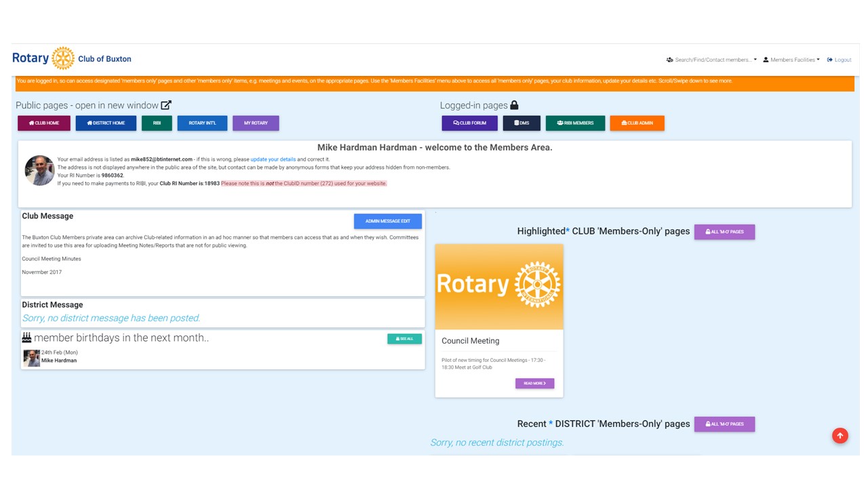Open the District Home button
Screen dimensions: 868x488
(106, 123)
